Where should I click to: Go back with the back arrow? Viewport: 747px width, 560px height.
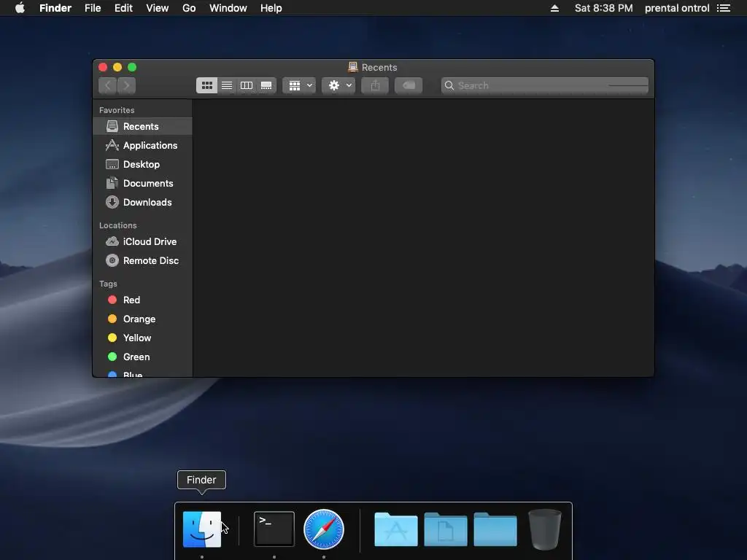pos(108,85)
